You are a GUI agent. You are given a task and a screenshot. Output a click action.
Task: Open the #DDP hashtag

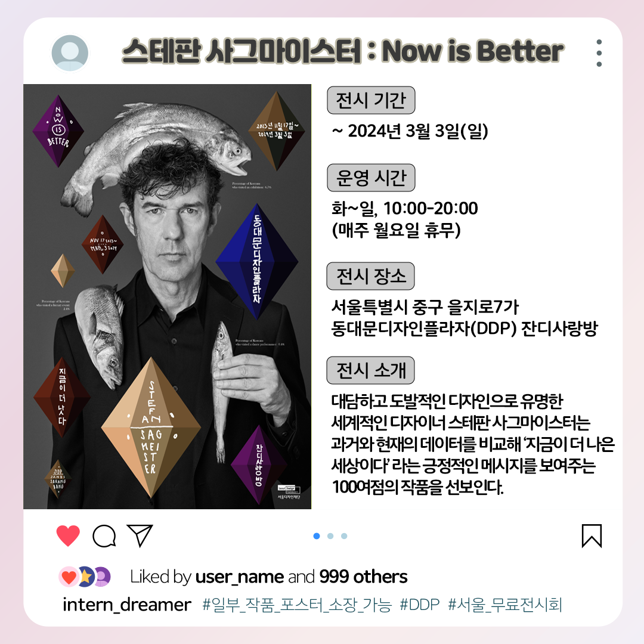419,605
